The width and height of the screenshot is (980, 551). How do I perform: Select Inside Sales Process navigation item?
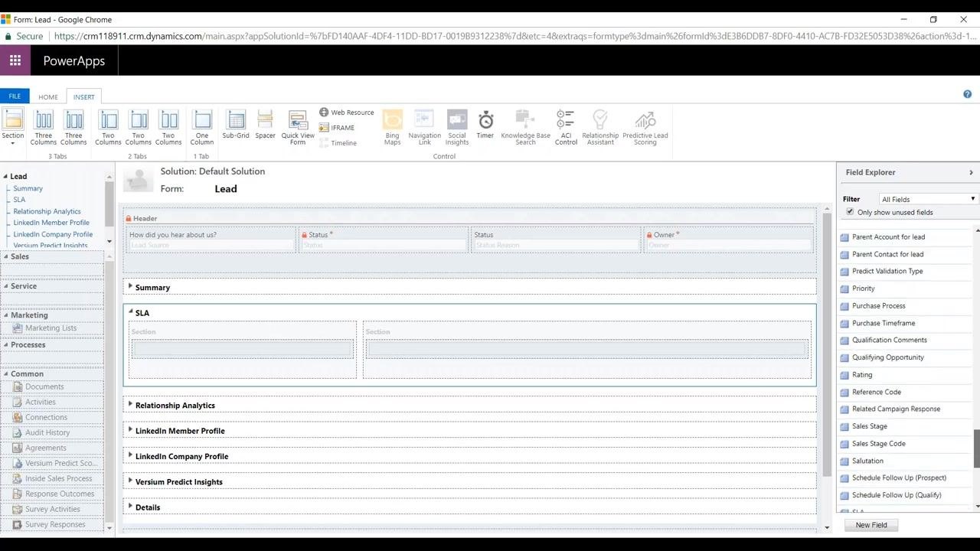point(58,478)
